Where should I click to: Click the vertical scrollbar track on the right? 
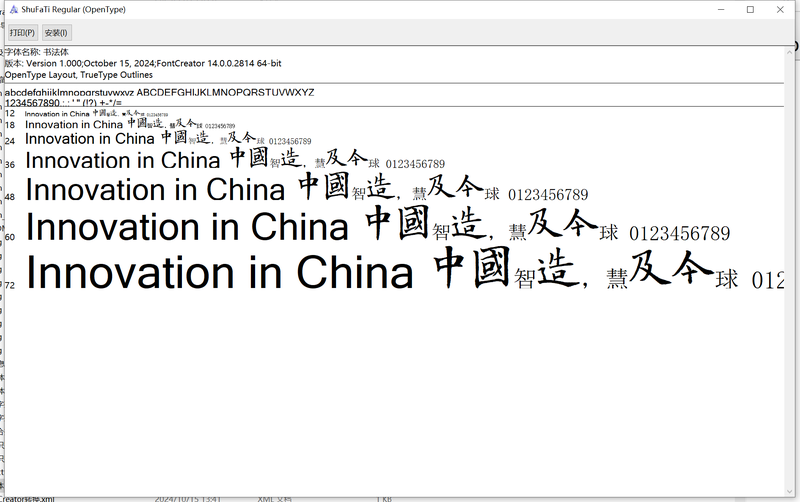[790, 270]
